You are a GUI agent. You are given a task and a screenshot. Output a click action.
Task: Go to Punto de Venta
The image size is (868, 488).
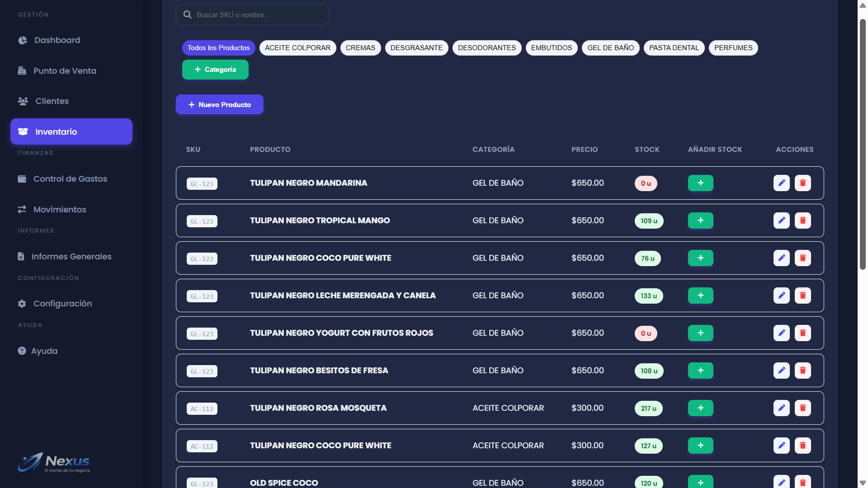click(x=64, y=71)
